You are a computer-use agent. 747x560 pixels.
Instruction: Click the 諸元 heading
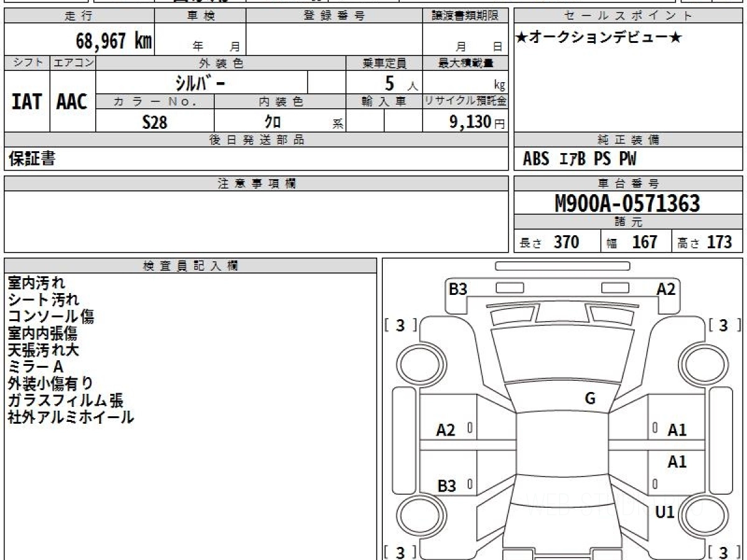[x=628, y=222]
